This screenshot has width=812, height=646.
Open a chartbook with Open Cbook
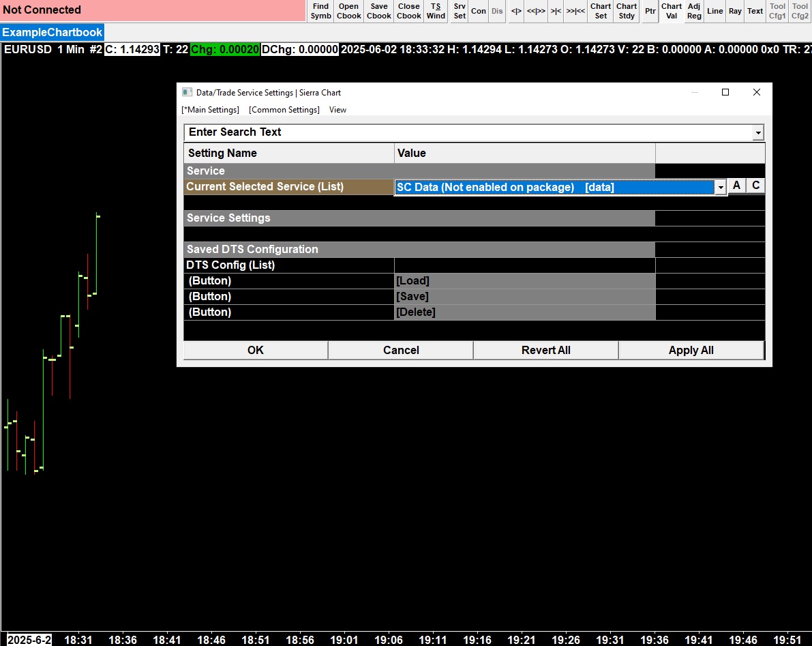[348, 11]
